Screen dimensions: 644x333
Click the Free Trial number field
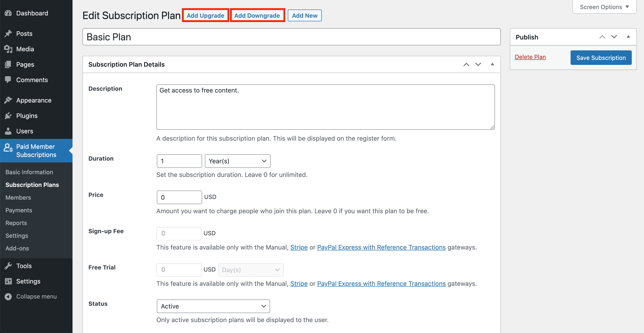[x=179, y=270]
